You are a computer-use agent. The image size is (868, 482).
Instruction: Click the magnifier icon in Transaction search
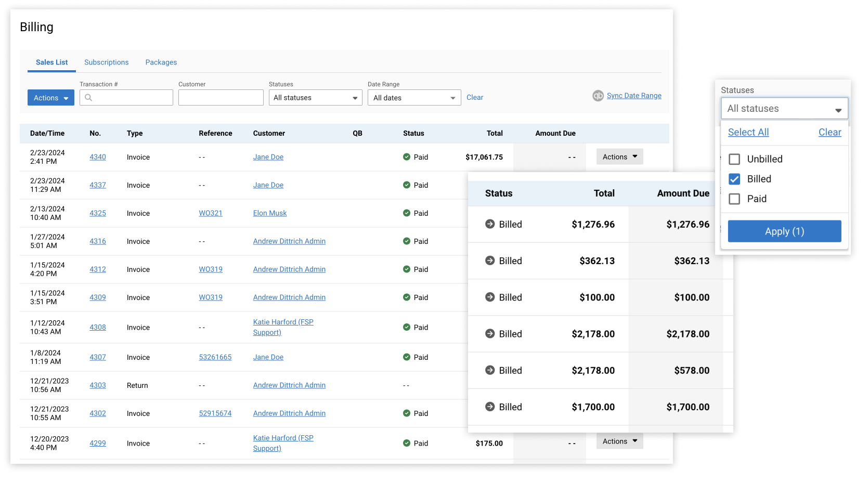88,98
